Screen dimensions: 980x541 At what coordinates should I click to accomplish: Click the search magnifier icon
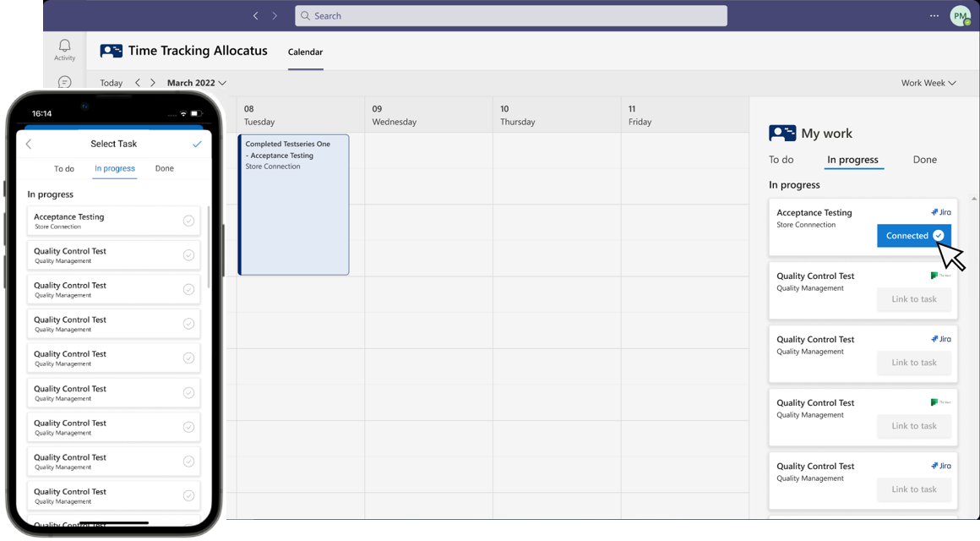305,15
